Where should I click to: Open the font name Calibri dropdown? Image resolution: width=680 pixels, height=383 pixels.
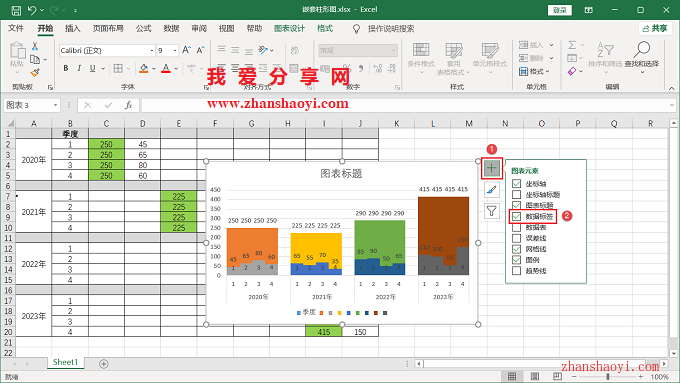(x=152, y=51)
